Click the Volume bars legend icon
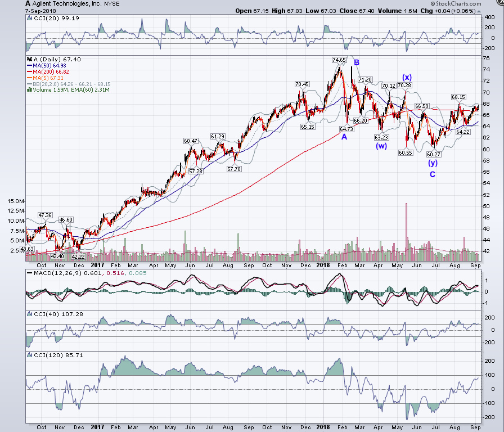The image size is (504, 432). (30, 89)
